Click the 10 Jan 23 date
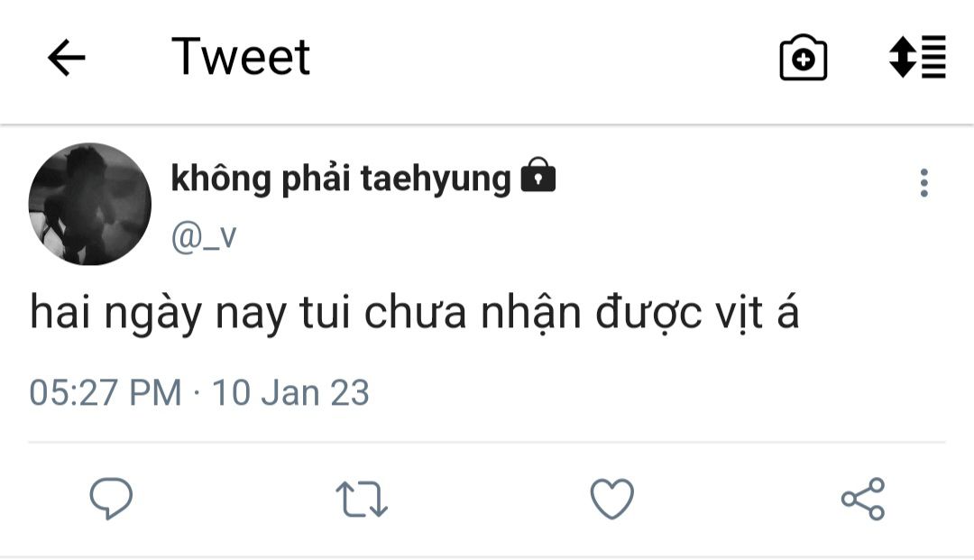Screen dimensions: 974x560 click(x=290, y=392)
